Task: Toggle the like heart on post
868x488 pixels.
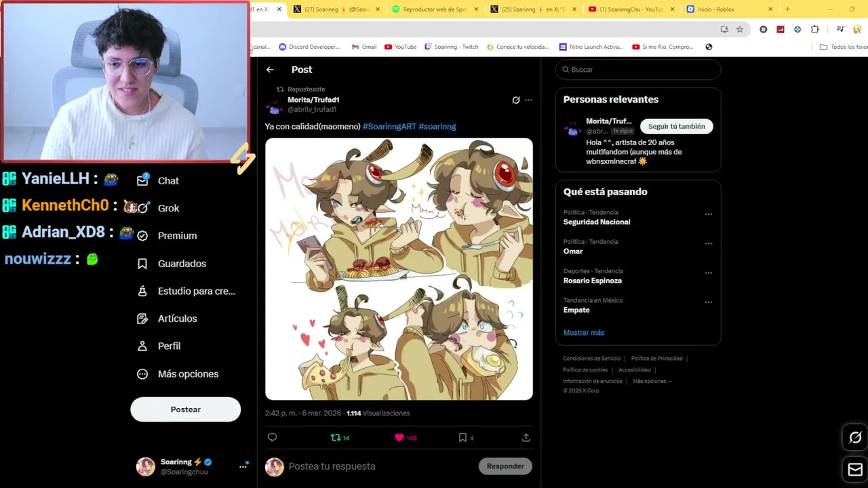Action: [x=399, y=438]
